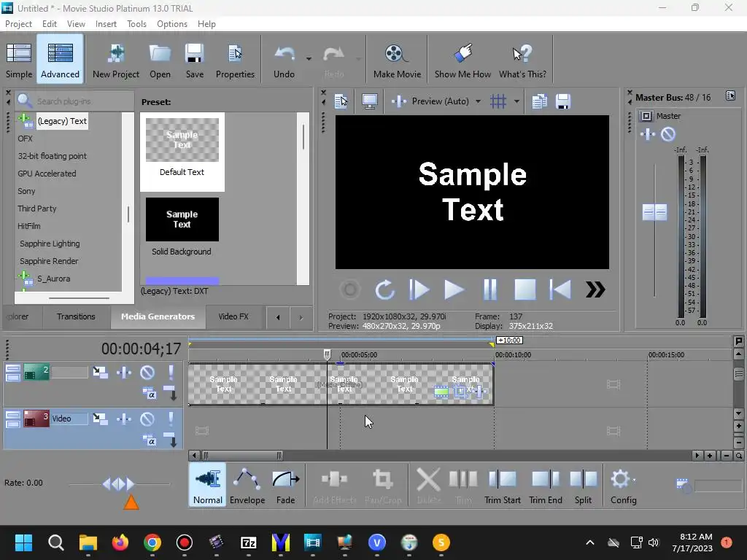The width and height of the screenshot is (747, 560).
Task: Open the Tools menu
Action: [x=136, y=24]
